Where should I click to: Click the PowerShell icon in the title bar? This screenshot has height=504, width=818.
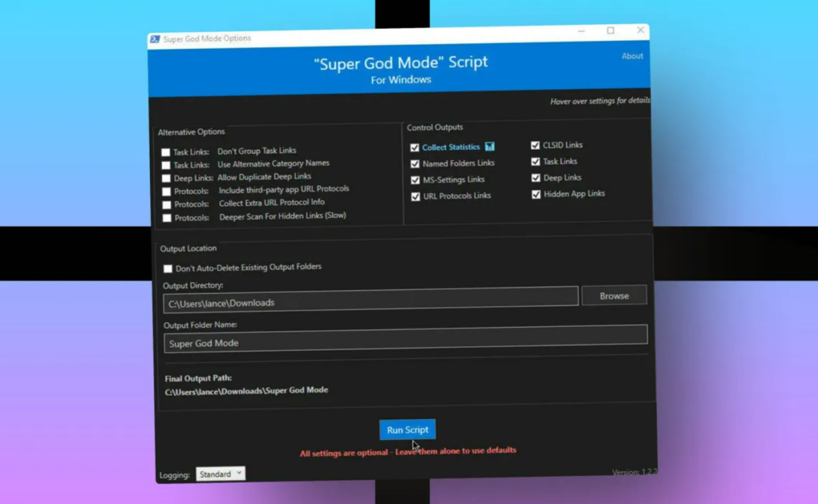pos(154,39)
